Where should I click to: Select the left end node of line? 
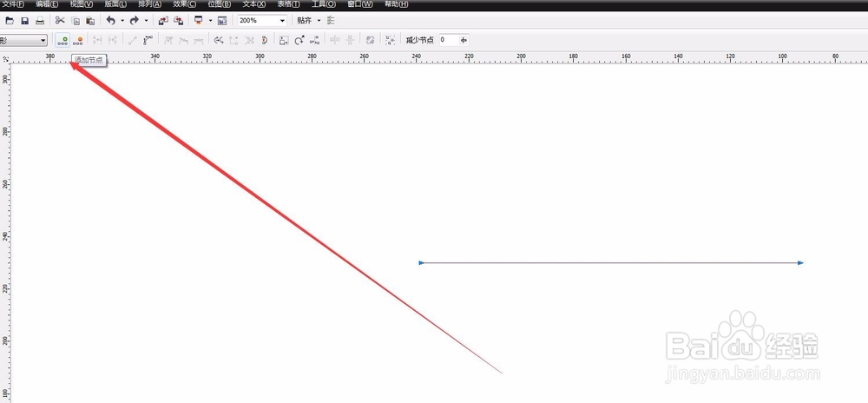coord(421,263)
